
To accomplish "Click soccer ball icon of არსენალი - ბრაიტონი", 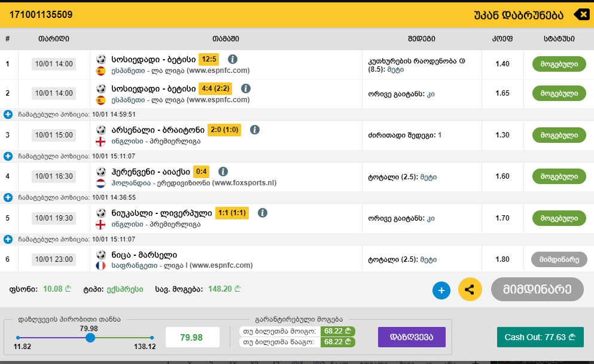I will (x=100, y=130).
